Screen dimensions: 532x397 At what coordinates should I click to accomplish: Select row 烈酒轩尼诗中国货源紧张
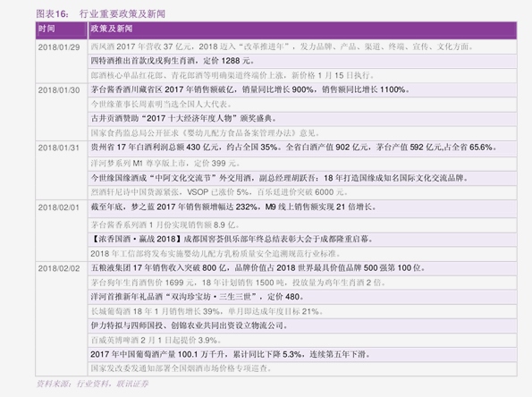(302, 192)
